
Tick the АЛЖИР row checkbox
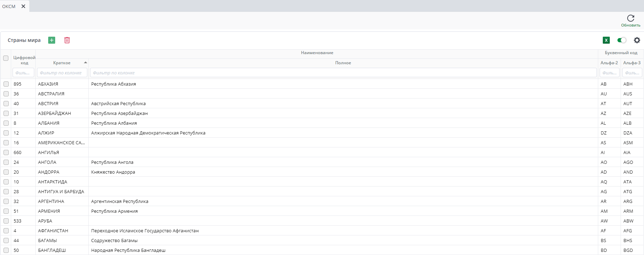pyautogui.click(x=6, y=133)
